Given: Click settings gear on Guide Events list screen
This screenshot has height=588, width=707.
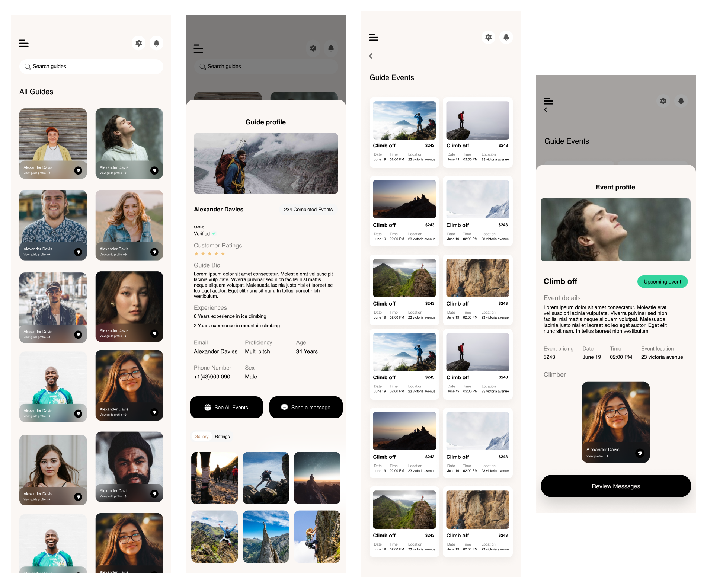Looking at the screenshot, I should pos(488,37).
